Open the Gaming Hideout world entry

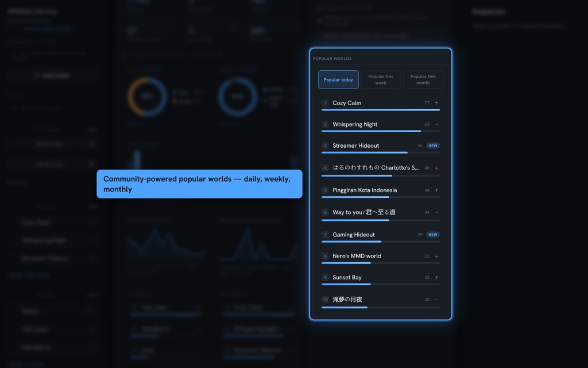click(380, 236)
